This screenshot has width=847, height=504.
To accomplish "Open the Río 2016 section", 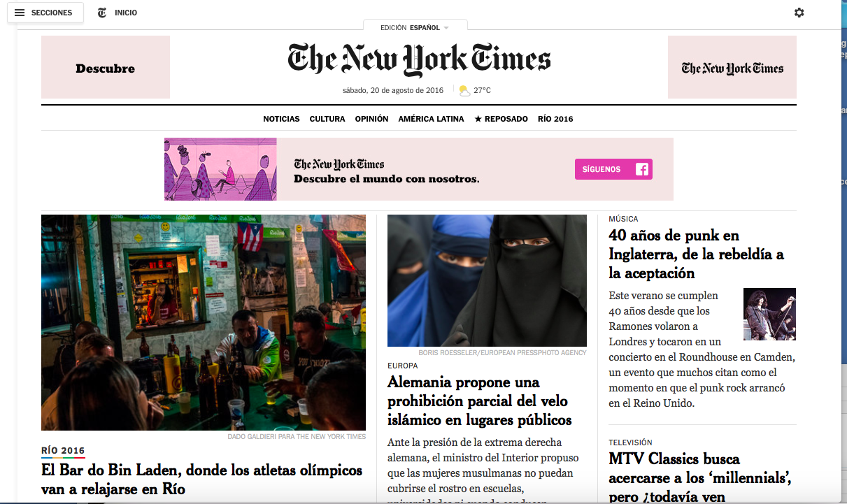I will coord(555,119).
